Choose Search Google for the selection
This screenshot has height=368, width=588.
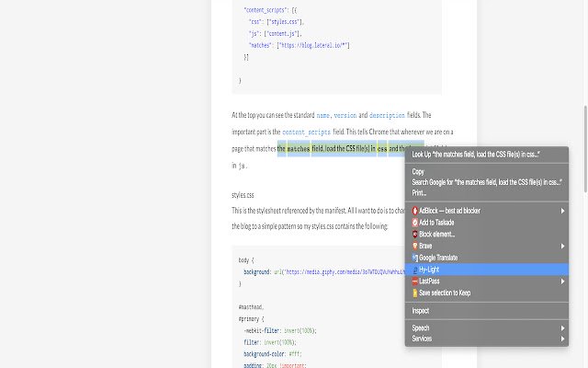pos(487,182)
